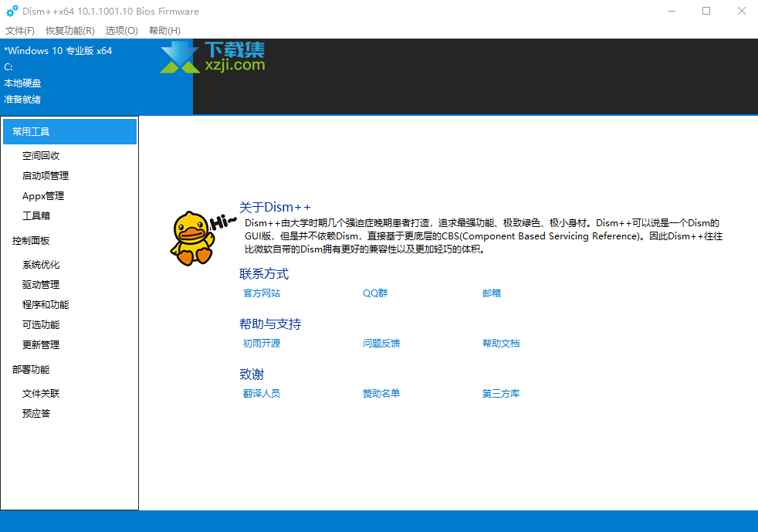This screenshot has width=758, height=532.
Task: Open the QQ群 link
Action: [375, 293]
